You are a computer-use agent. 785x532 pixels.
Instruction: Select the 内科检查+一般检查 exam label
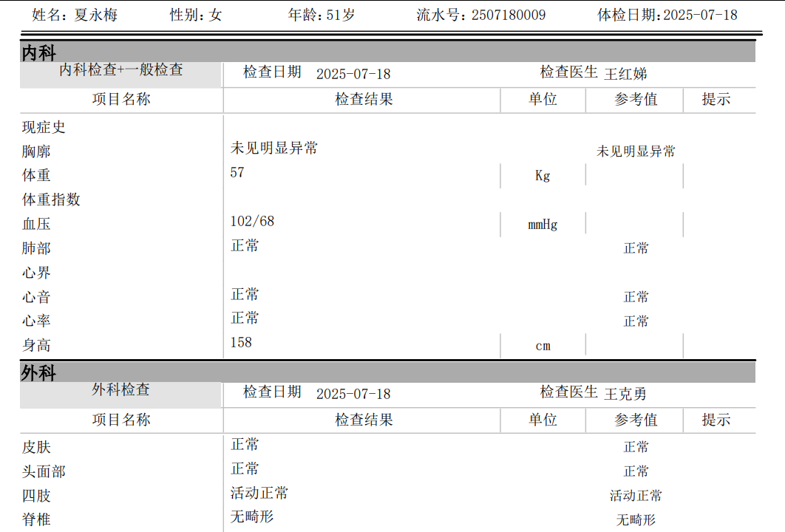point(121,70)
